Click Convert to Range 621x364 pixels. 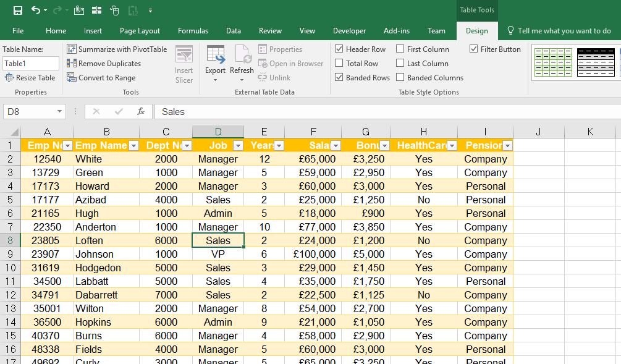tap(101, 78)
